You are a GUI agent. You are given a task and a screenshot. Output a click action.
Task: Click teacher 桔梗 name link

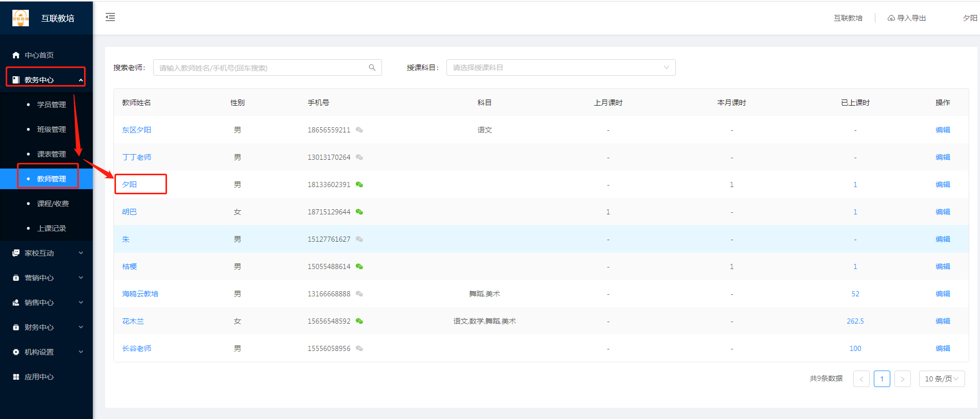coord(129,266)
